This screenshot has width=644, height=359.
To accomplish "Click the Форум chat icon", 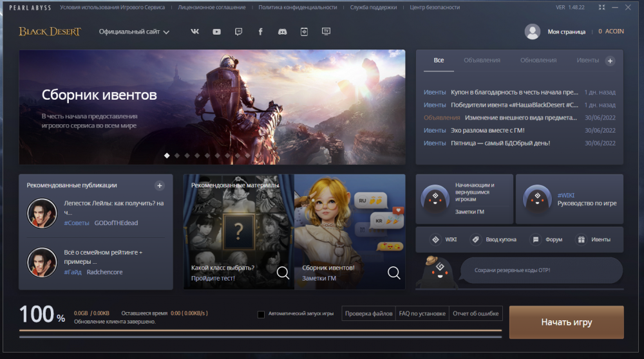I will pyautogui.click(x=536, y=239).
